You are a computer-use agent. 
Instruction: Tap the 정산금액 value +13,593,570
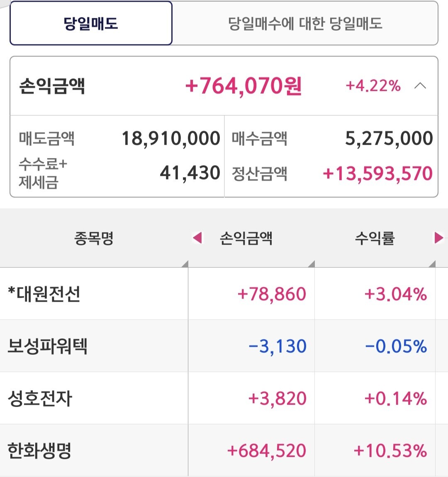377,173
